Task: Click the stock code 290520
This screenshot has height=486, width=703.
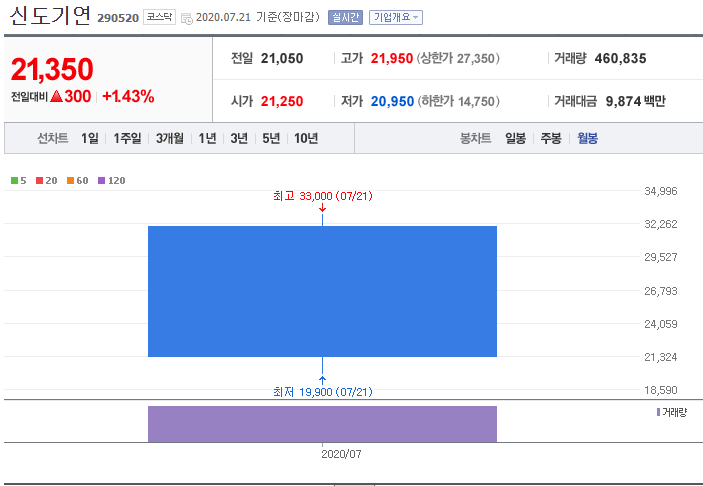Action: (x=118, y=18)
